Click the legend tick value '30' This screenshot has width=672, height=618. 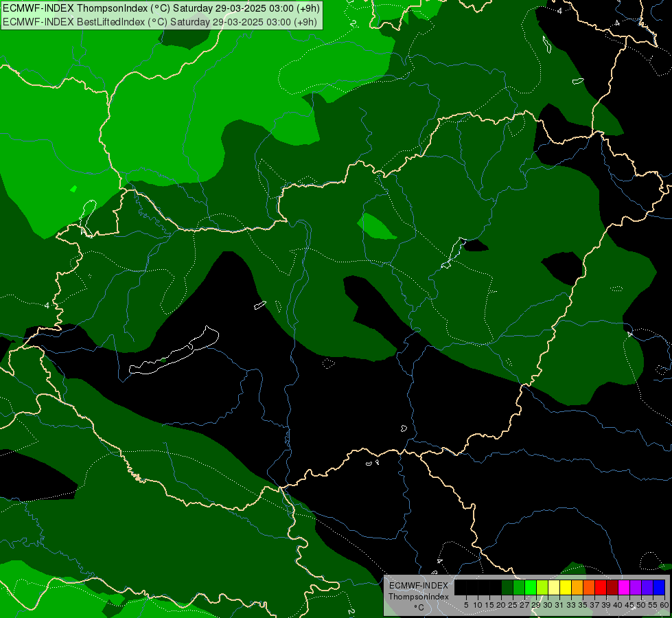(548, 605)
